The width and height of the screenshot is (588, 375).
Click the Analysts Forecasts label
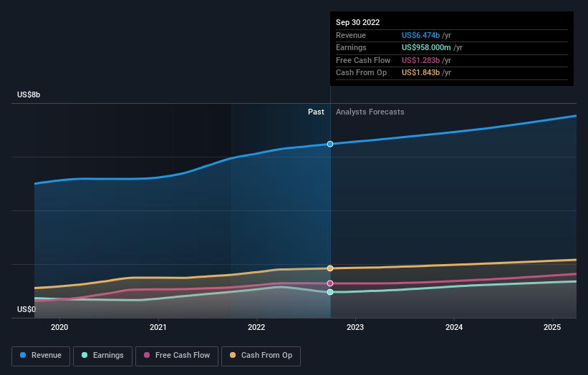tap(370, 112)
